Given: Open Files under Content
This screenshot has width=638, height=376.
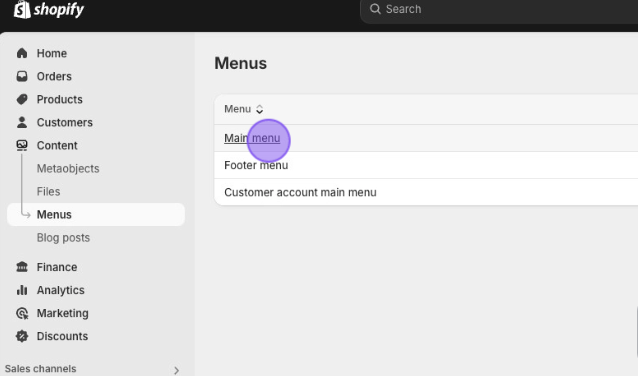Looking at the screenshot, I should [x=48, y=192].
